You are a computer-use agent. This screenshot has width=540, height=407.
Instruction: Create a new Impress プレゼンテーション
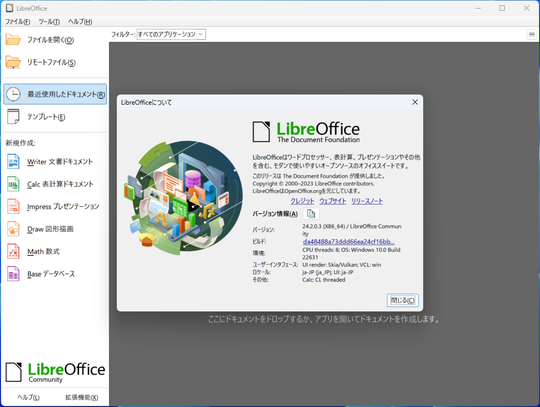coord(63,207)
